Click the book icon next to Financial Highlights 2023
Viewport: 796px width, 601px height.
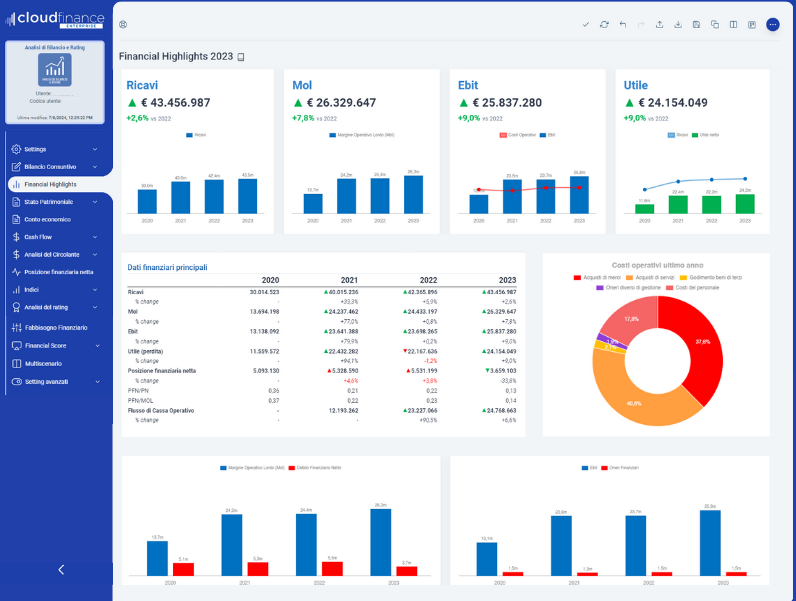coord(241,57)
